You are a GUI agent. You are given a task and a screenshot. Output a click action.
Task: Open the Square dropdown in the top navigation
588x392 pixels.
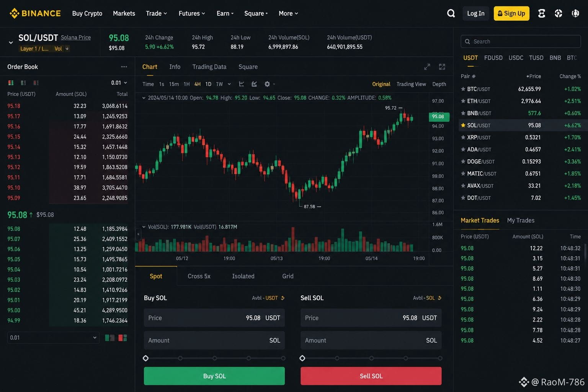pos(256,13)
